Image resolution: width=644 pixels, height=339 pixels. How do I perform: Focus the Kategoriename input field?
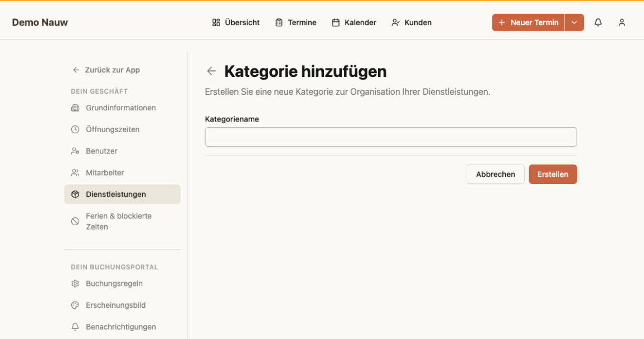[x=391, y=137]
